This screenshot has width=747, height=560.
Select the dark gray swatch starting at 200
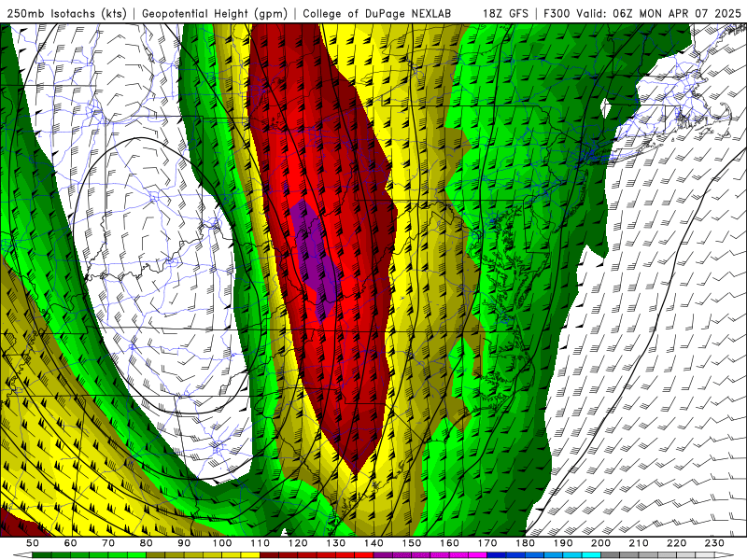[611, 555]
